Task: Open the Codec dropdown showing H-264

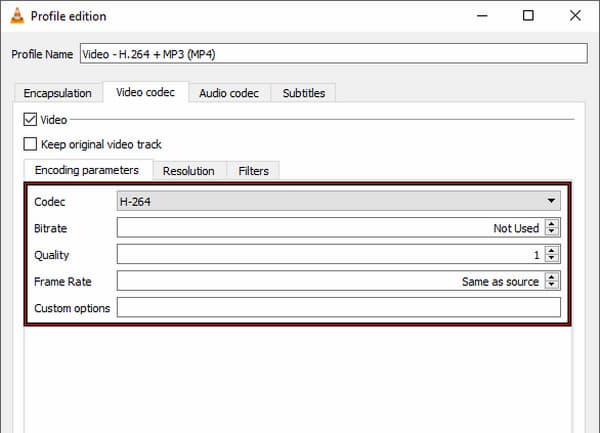Action: 339,201
